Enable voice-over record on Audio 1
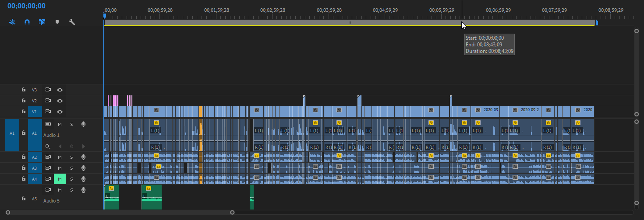644x220 pixels. coord(83,125)
